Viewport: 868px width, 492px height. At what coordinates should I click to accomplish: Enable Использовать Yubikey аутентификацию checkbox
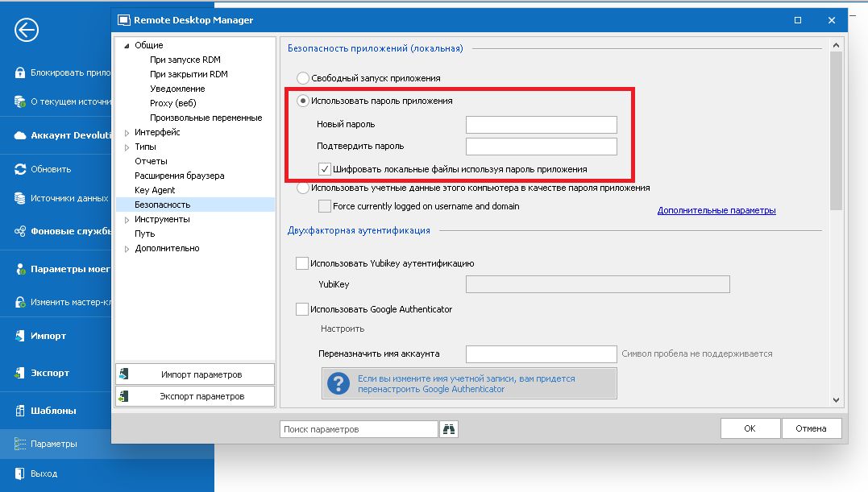[301, 263]
